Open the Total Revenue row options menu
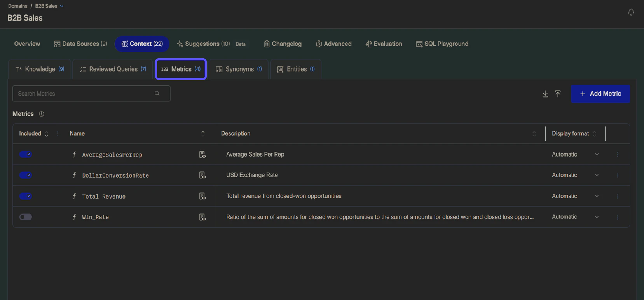The image size is (644, 300). pos(618,196)
